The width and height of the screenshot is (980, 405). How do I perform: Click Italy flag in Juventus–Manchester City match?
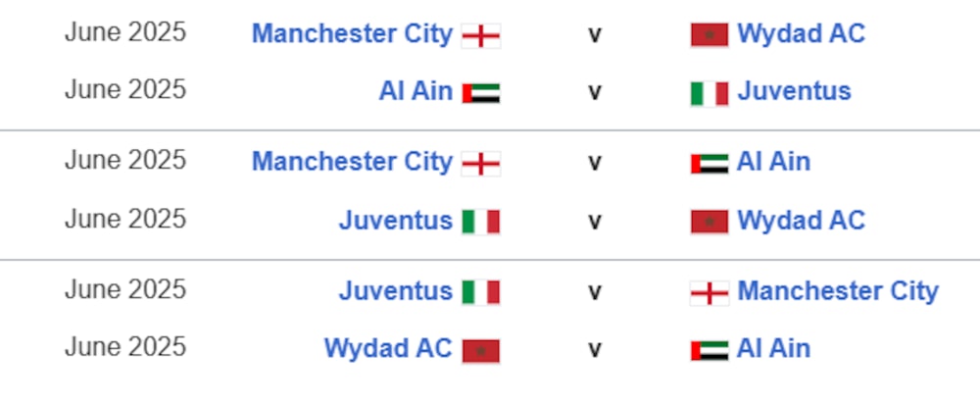point(480,292)
